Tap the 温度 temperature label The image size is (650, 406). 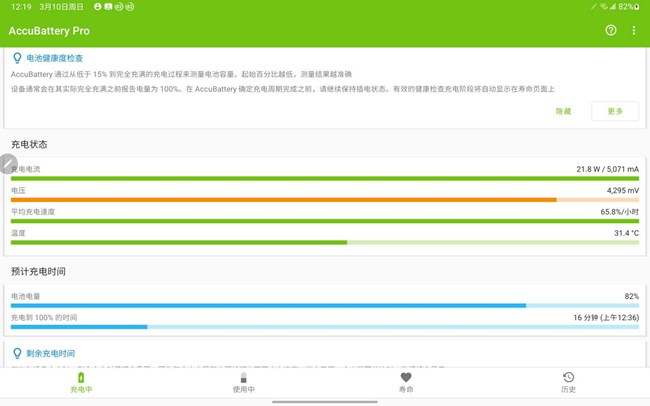18,233
